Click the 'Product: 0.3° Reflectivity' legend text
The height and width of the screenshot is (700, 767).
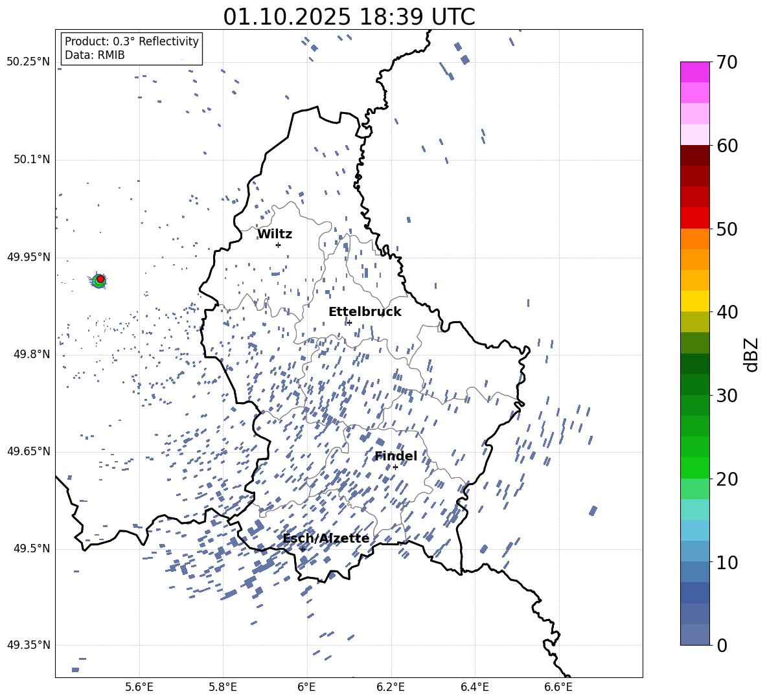point(132,41)
